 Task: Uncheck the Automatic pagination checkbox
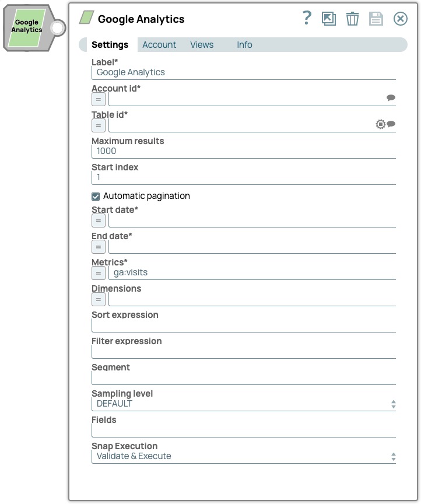[96, 196]
